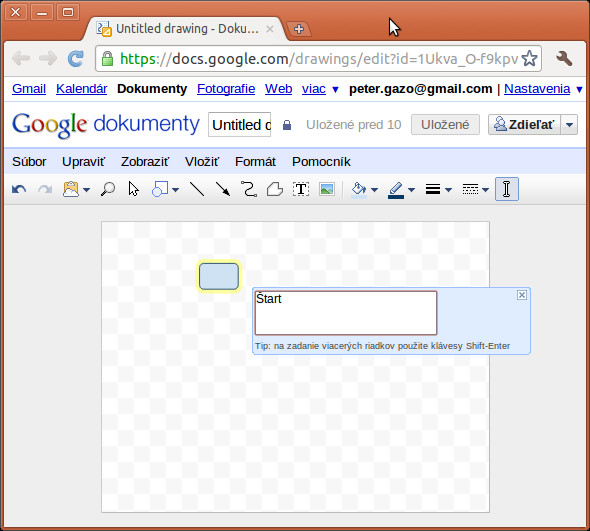This screenshot has width=590, height=531.
Task: Close the text entry popup
Action: point(522,295)
